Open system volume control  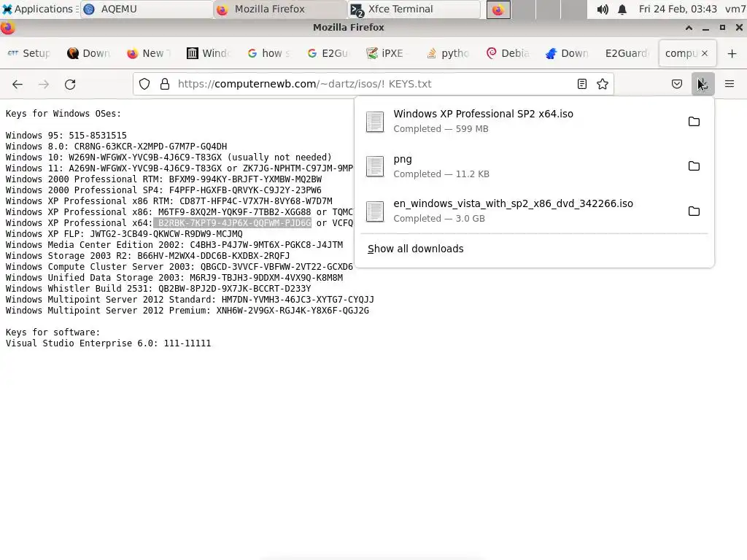click(x=603, y=9)
